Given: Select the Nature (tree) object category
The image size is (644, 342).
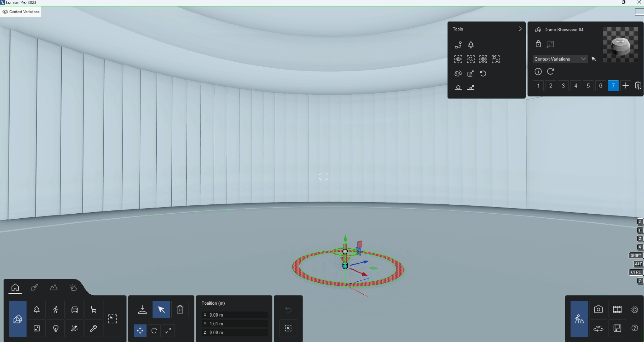Looking at the screenshot, I should (37, 310).
